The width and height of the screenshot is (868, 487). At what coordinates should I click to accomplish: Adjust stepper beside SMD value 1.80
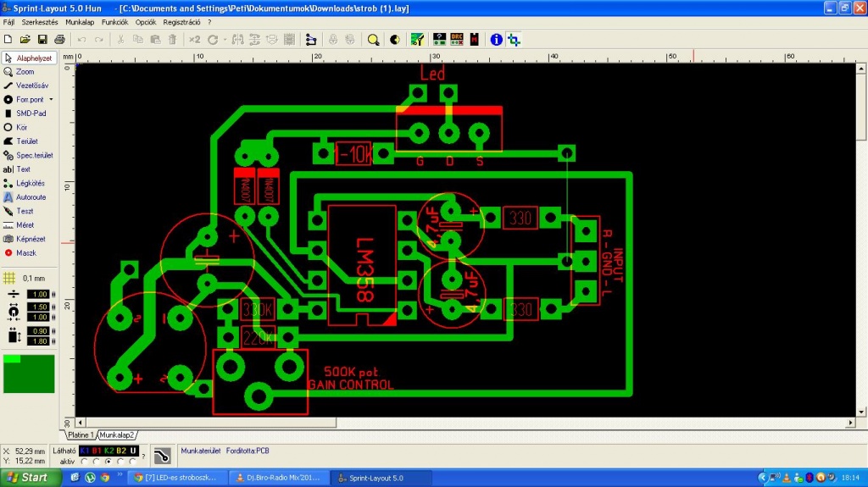click(53, 341)
